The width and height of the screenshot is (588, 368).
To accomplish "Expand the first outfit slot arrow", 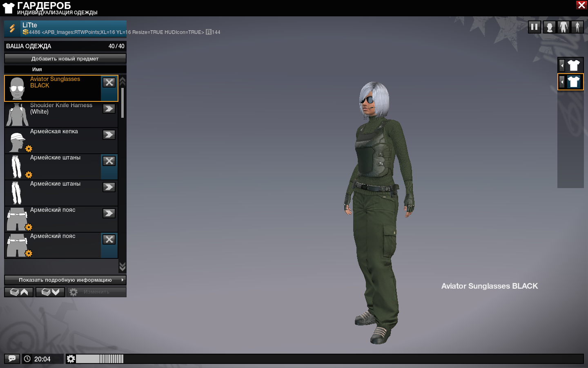I will click(x=562, y=65).
